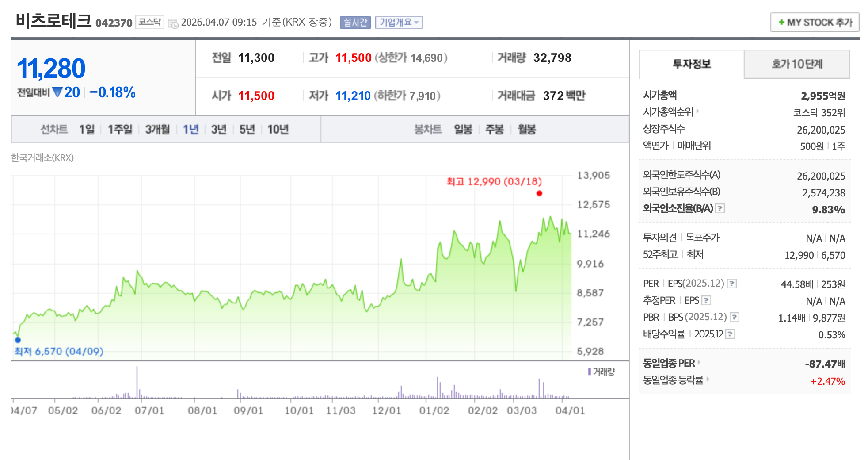Image resolution: width=868 pixels, height=460 pixels.
Task: Click the 시가 value 11,500
Action: click(256, 96)
